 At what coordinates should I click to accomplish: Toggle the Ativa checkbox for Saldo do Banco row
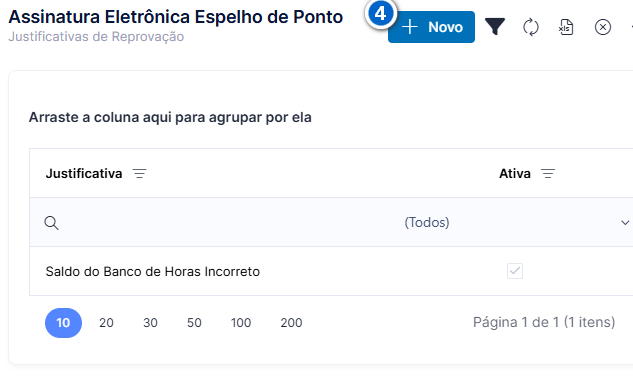pos(515,271)
